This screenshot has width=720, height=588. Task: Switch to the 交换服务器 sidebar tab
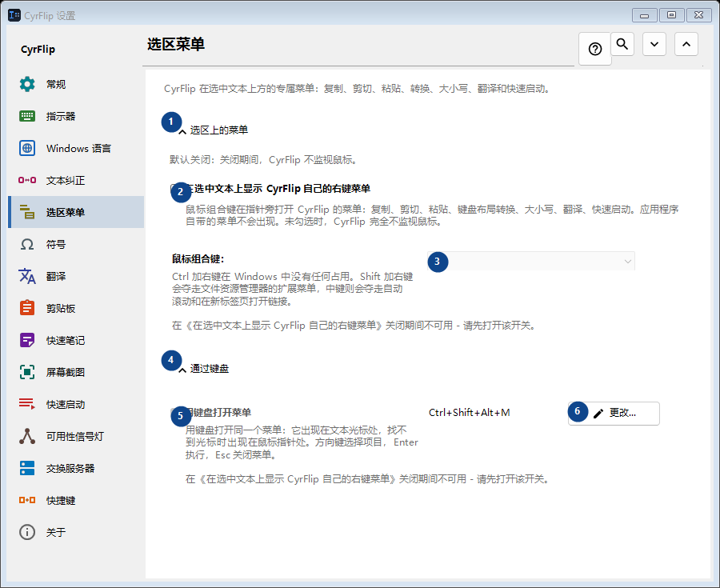coord(76,468)
